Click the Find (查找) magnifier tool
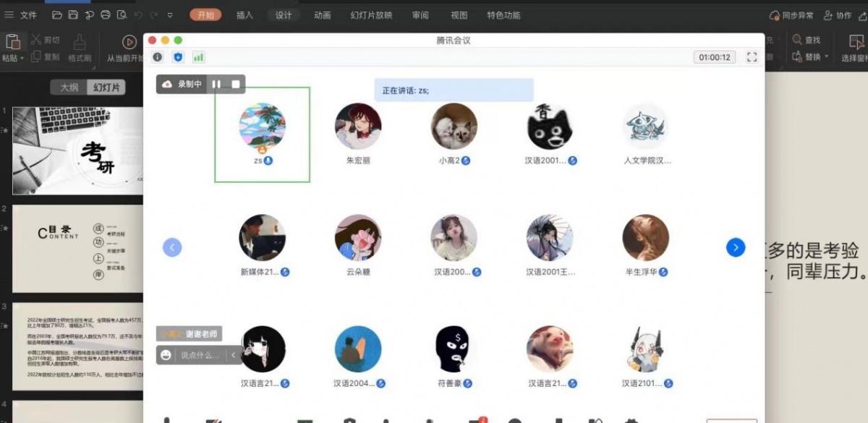The image size is (868, 423). click(806, 40)
